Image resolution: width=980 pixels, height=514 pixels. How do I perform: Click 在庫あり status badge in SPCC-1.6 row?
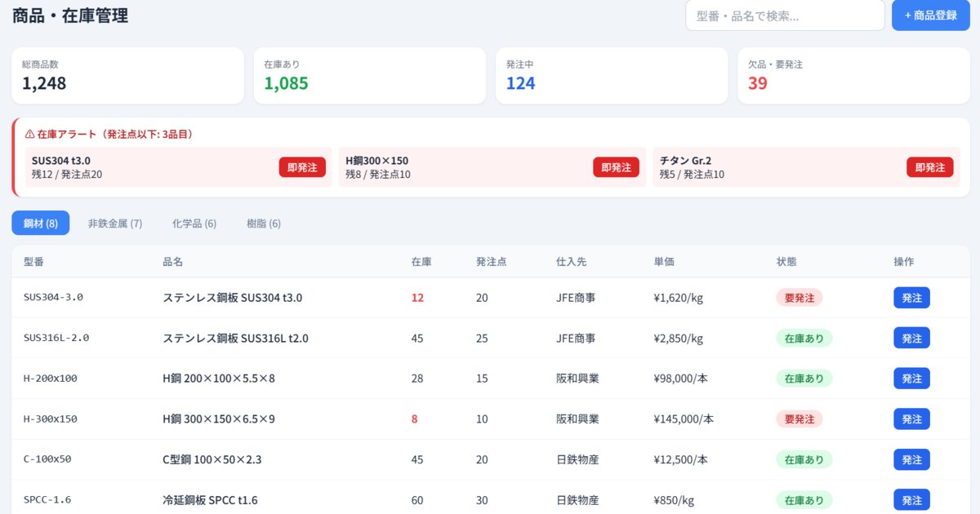804,500
